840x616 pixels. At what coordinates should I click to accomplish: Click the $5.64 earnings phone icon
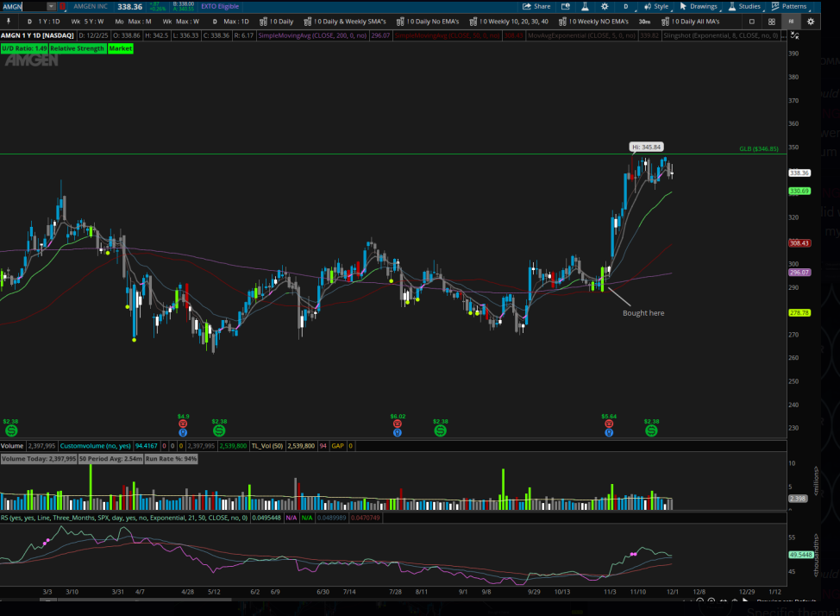click(609, 424)
